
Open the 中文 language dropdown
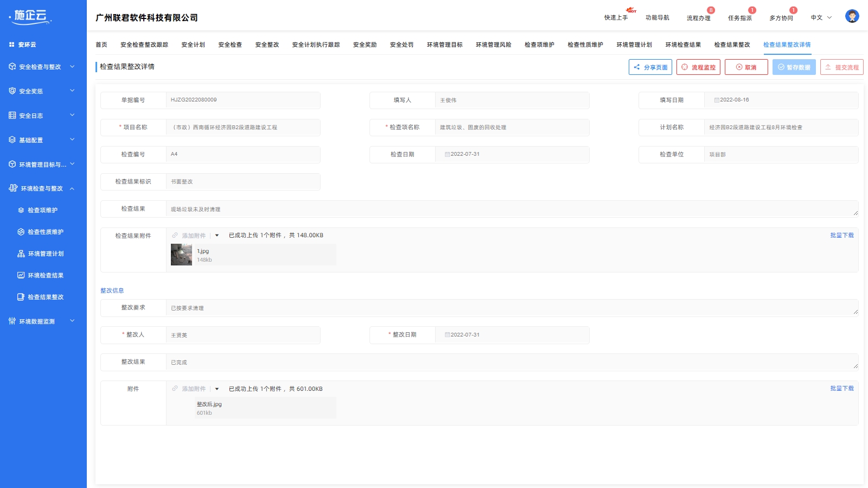click(821, 18)
